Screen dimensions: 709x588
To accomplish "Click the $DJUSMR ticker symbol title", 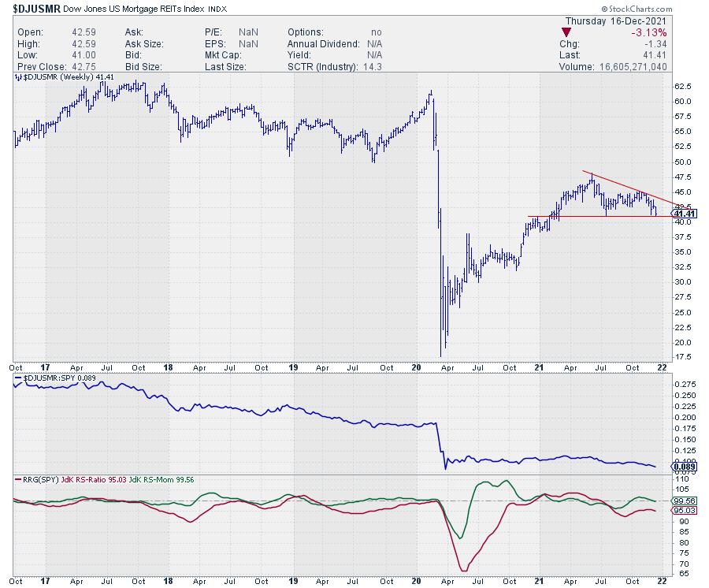I will coord(37,7).
